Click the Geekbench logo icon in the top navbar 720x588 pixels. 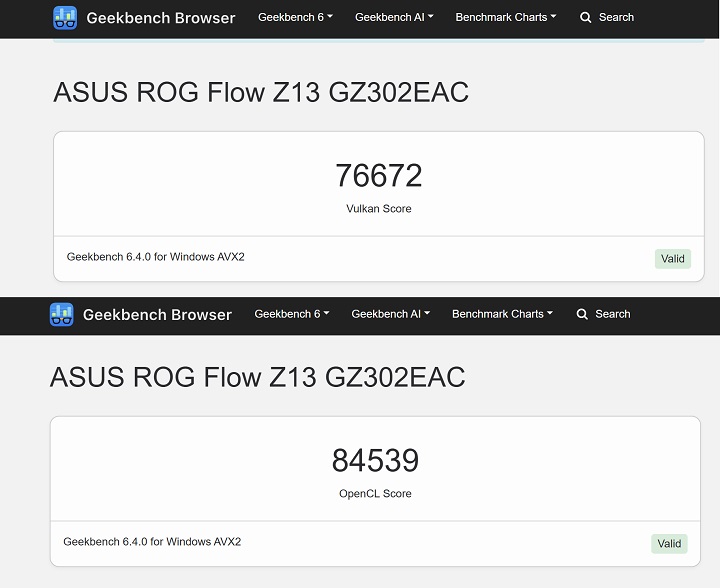click(x=65, y=18)
